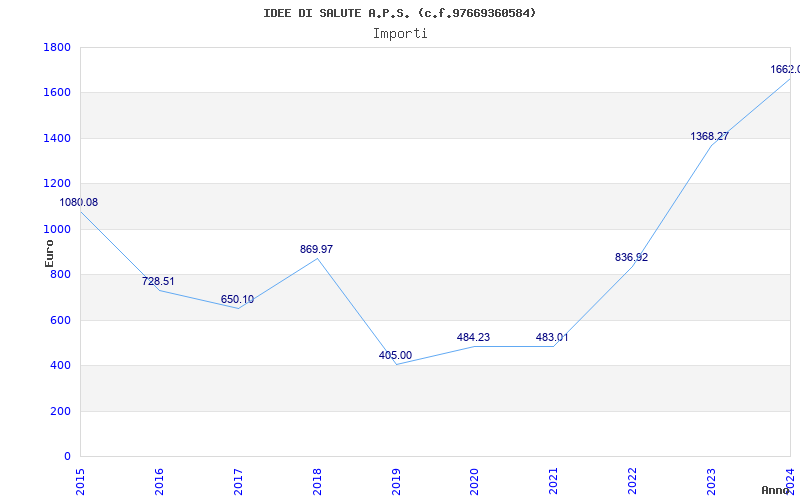This screenshot has width=800, height=500.
Task: Select the 728.51 data point label
Action: (158, 282)
